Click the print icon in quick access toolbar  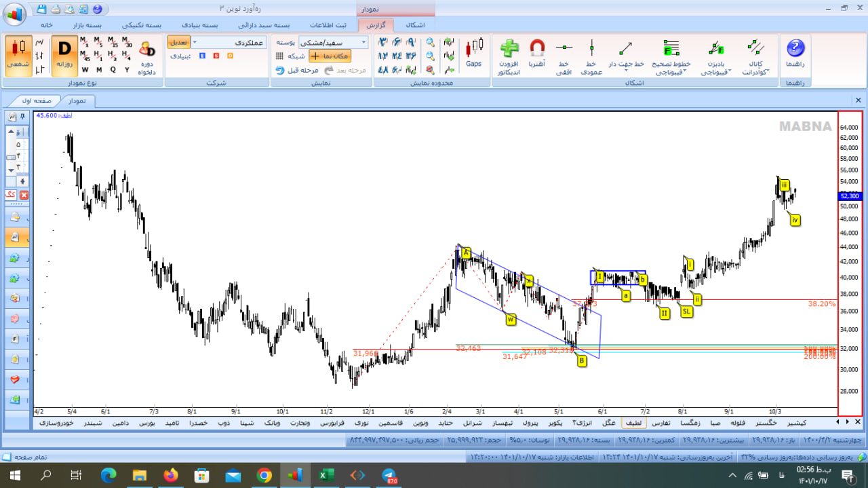(56, 10)
